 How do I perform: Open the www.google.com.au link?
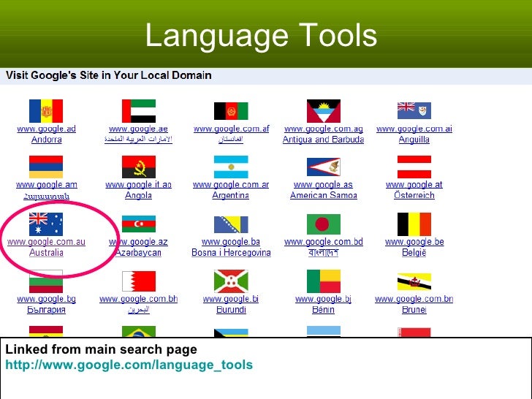point(47,242)
